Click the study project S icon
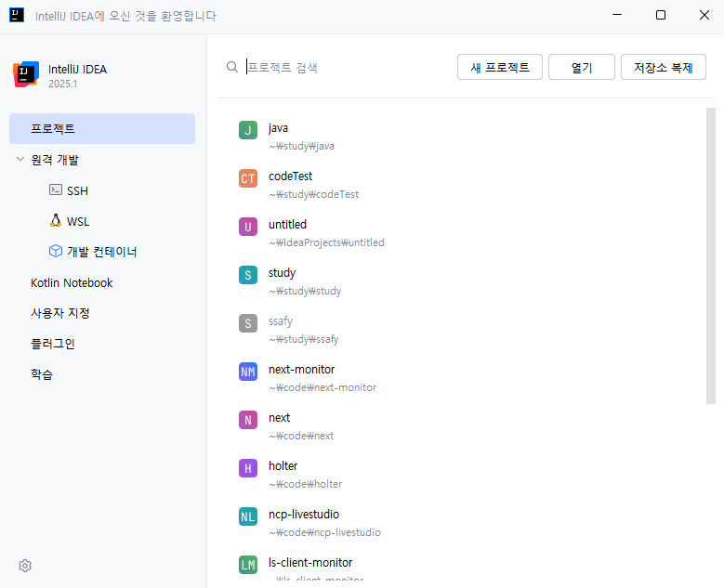This screenshot has height=588, width=724. pos(248,275)
